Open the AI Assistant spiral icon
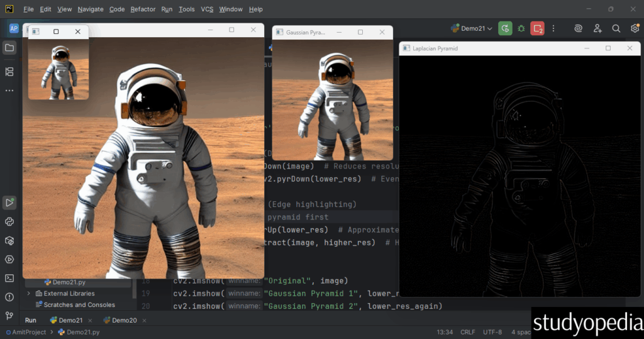The height and width of the screenshot is (339, 644). point(579,28)
